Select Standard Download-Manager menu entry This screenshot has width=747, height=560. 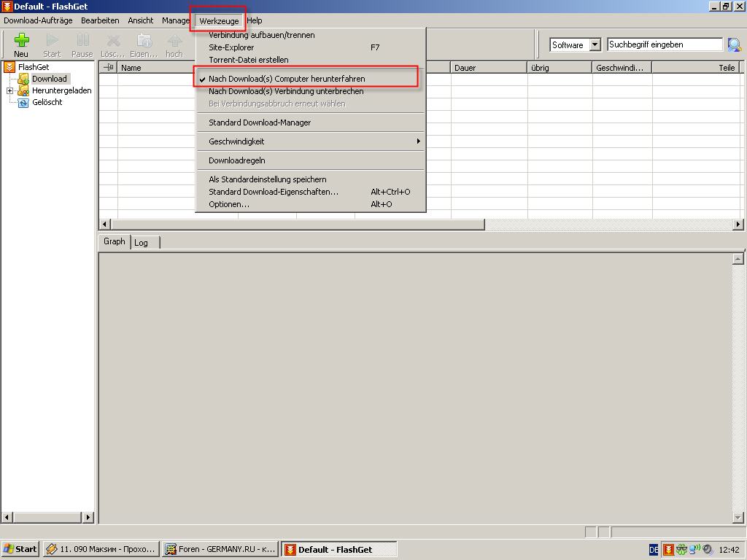pos(311,122)
